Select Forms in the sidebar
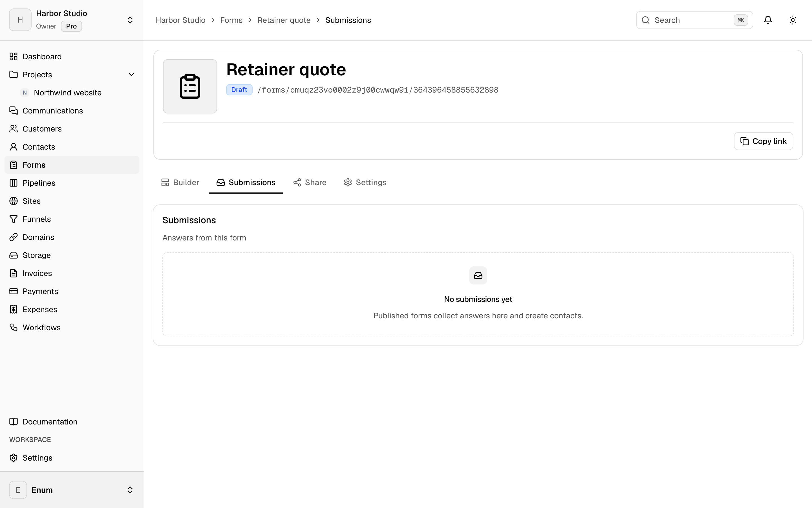The image size is (812, 508). pos(72,165)
